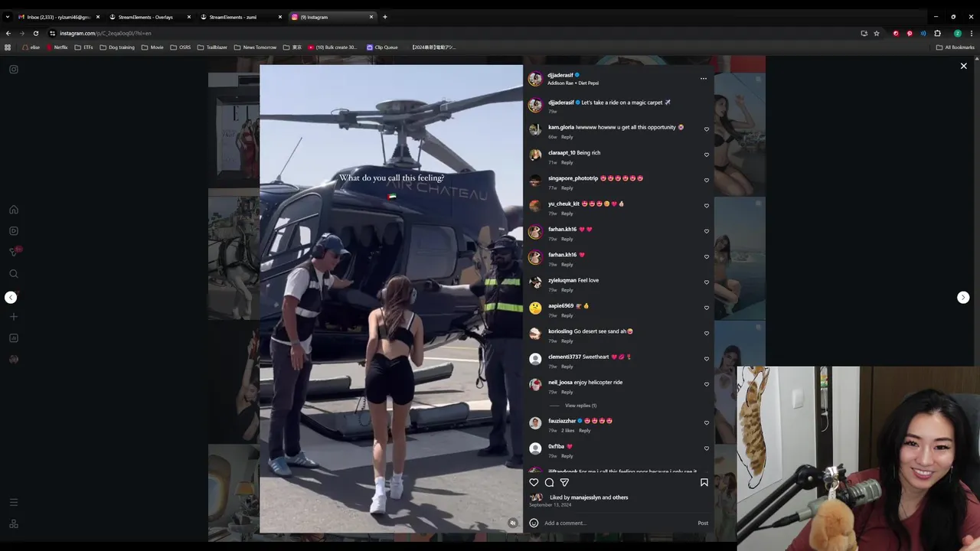980x551 pixels.
Task: Open News Tomorrow bookmark folder
Action: 255,47
